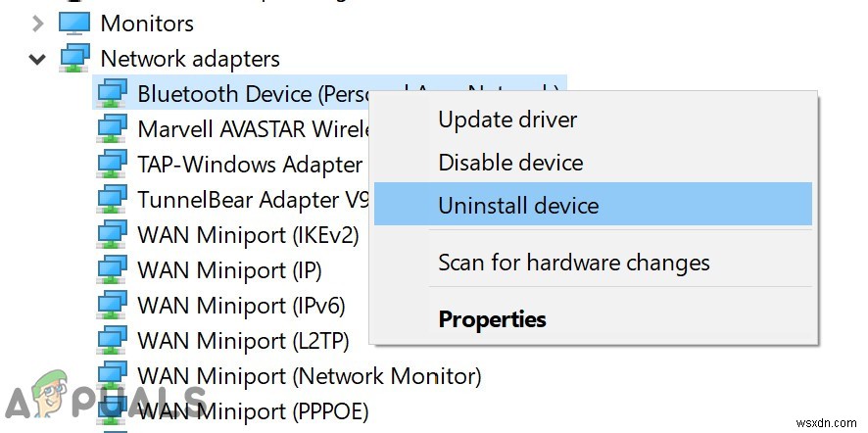Click the TunnelBear Adapter icon
868x433 pixels.
[114, 200]
